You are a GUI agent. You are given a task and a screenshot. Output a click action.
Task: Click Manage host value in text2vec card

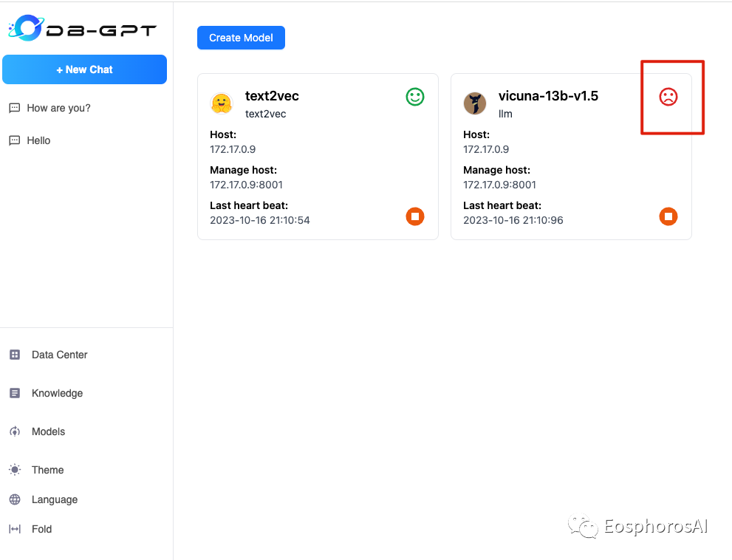point(246,185)
